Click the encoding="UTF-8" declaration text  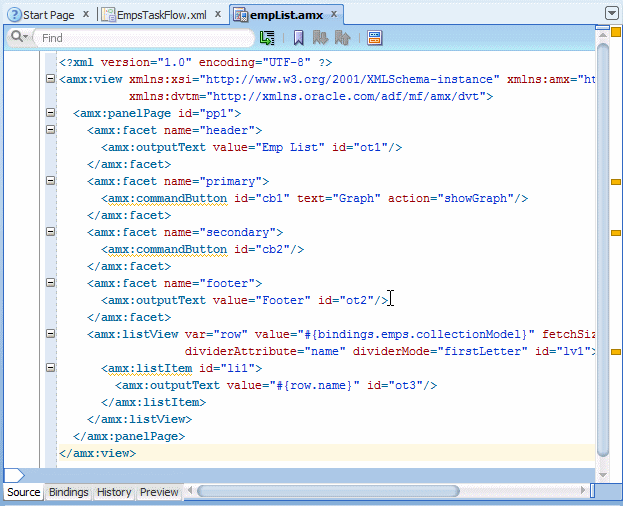point(254,62)
